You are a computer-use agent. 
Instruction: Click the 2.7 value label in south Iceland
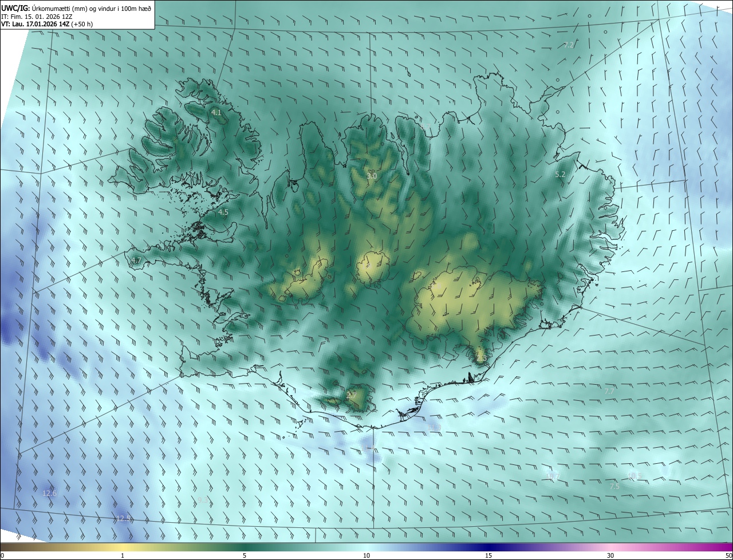tap(351, 395)
